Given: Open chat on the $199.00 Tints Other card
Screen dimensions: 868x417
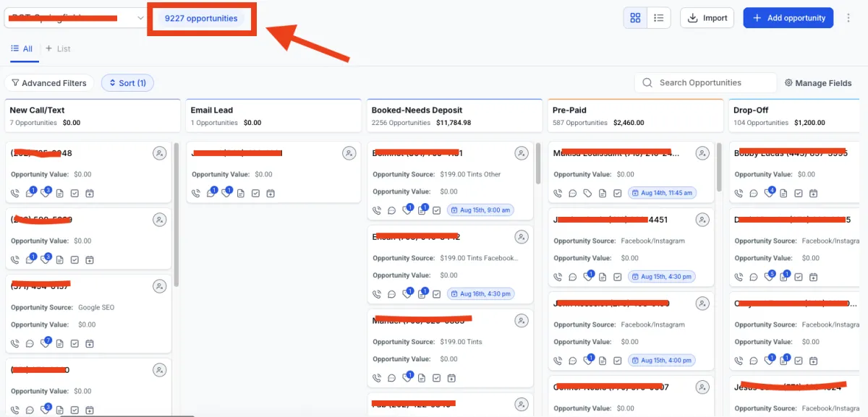Looking at the screenshot, I should 392,210.
